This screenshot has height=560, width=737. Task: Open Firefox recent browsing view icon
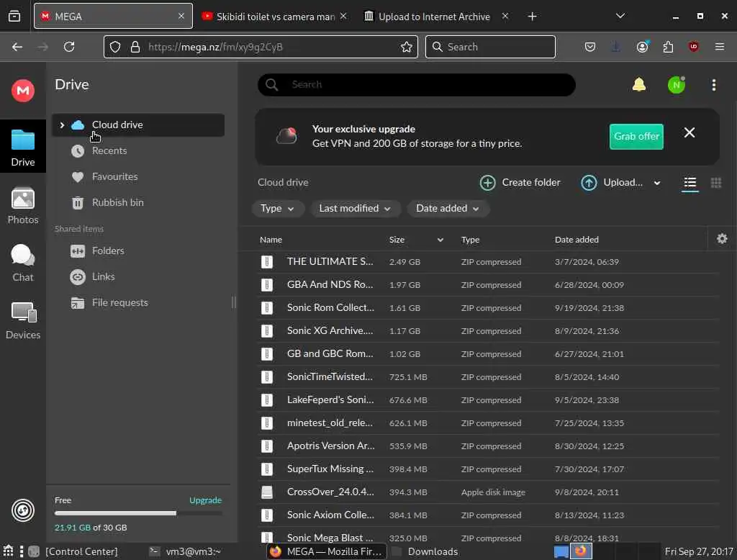click(14, 17)
